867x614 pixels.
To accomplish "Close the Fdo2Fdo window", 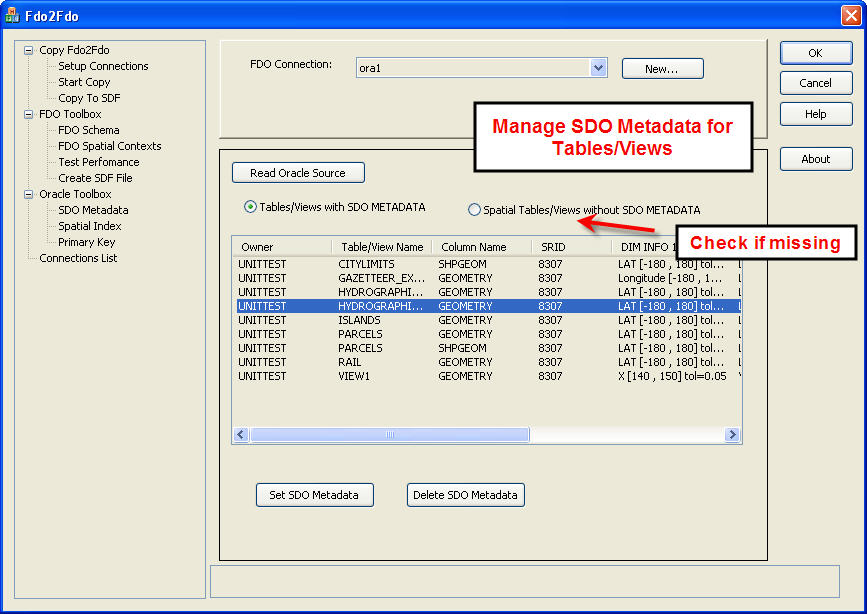I will click(852, 15).
